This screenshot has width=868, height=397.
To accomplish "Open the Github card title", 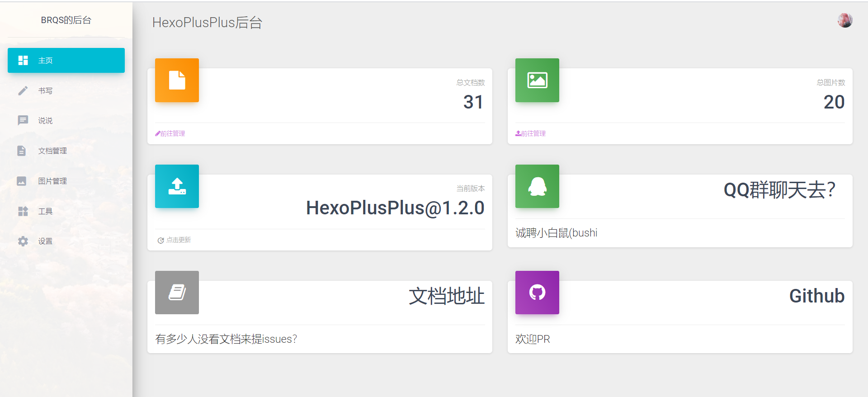I will pos(817,296).
